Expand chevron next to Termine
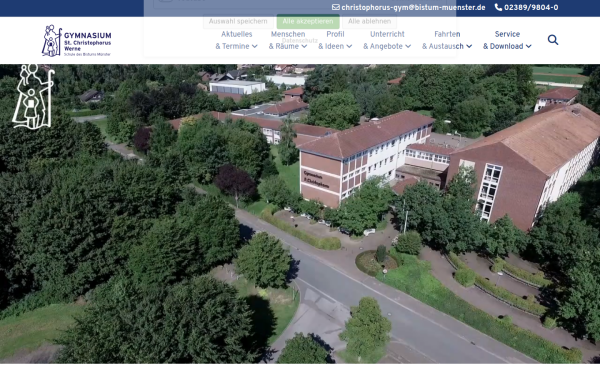600x375 pixels. (254, 46)
